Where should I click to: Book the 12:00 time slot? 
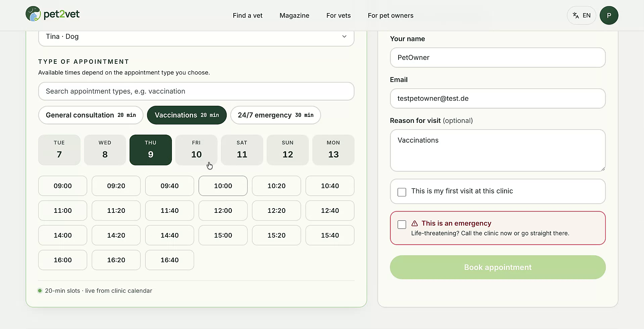click(x=223, y=210)
